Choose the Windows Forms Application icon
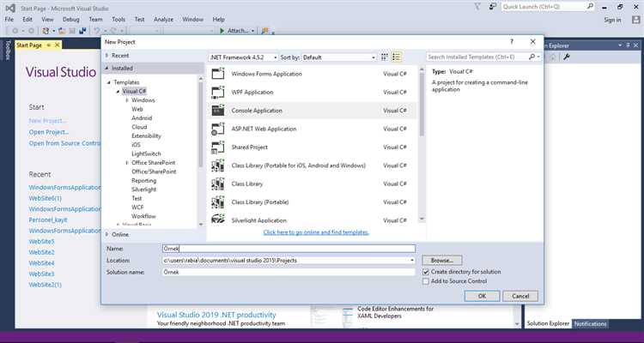Viewport: 644px width, 343px height. 216,74
